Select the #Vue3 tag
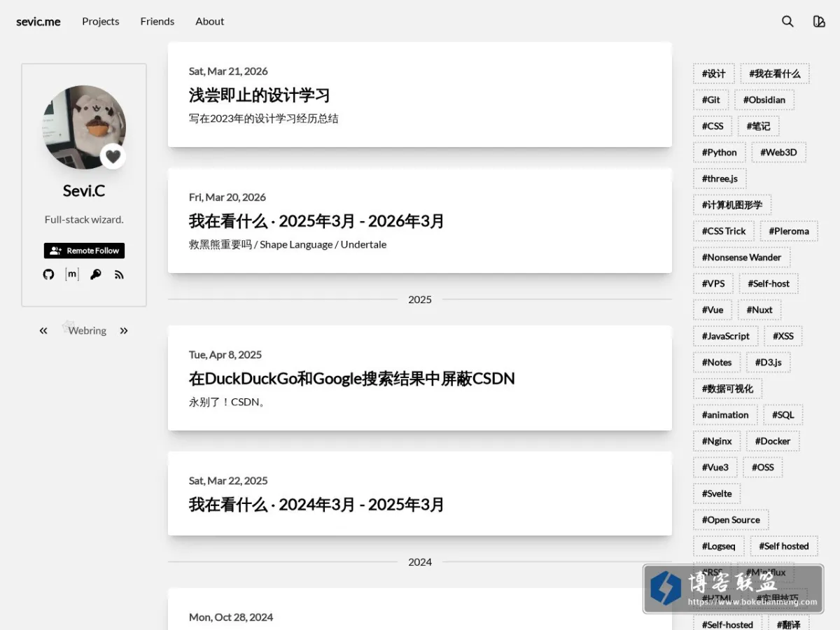This screenshot has width=840, height=630. coord(715,468)
